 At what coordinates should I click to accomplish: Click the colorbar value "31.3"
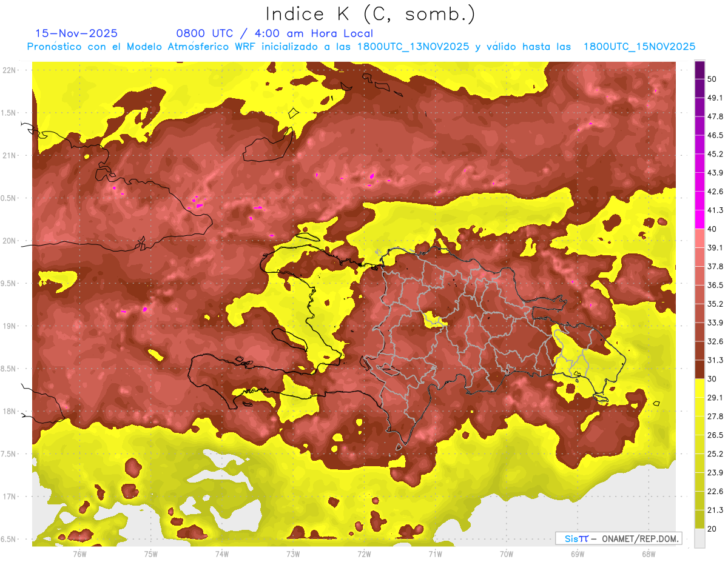[x=715, y=360]
